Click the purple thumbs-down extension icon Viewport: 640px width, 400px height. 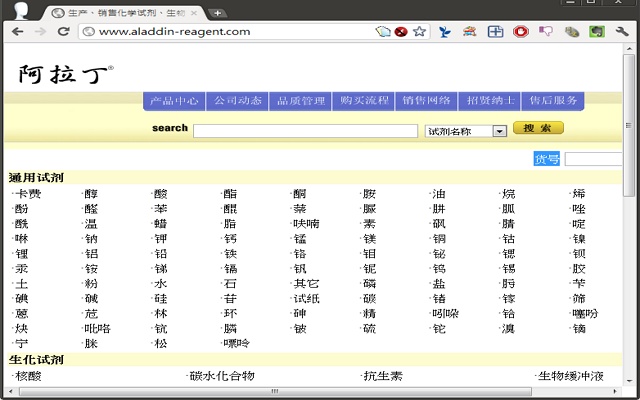click(546, 31)
